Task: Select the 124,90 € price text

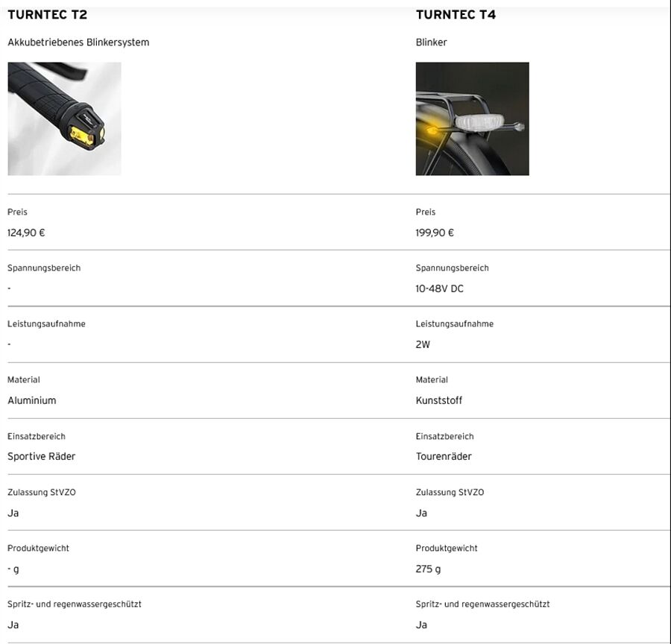Action: [26, 233]
